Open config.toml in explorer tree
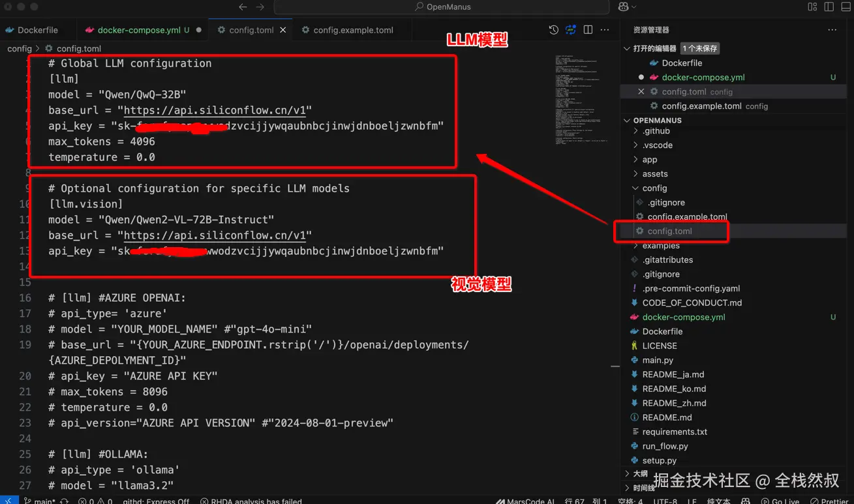Image resolution: width=854 pixels, height=504 pixels. [x=670, y=231]
